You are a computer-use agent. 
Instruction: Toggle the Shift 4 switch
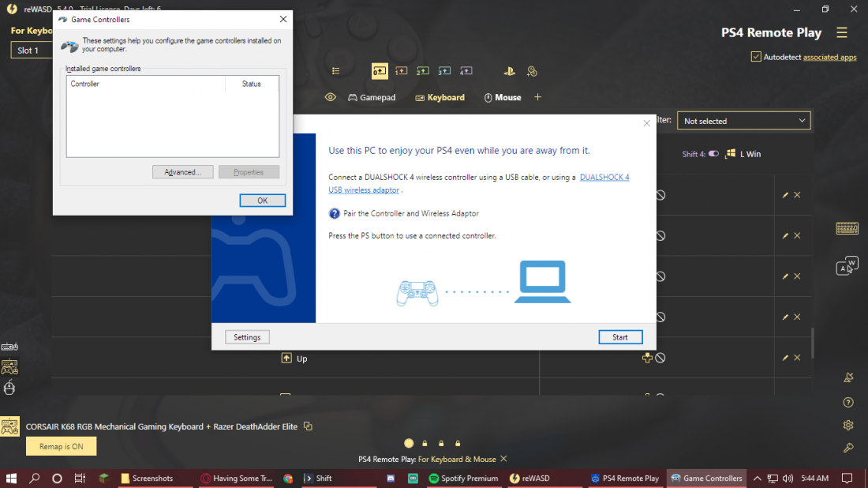(713, 154)
